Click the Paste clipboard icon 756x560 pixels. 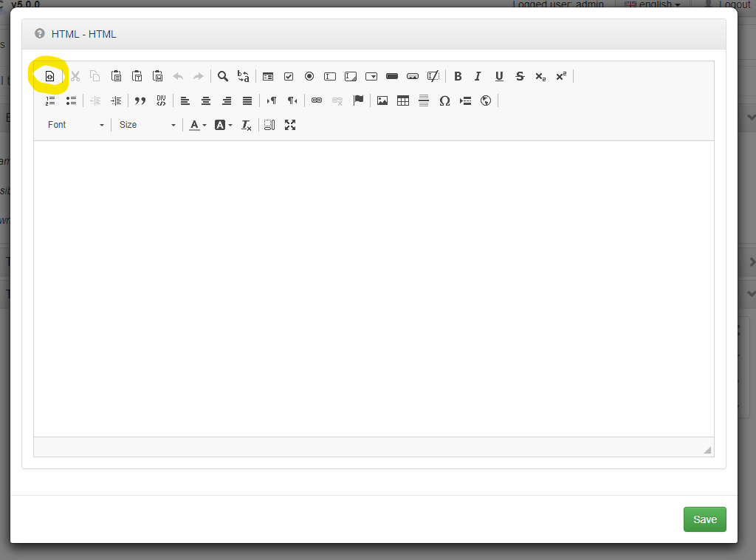tap(116, 76)
